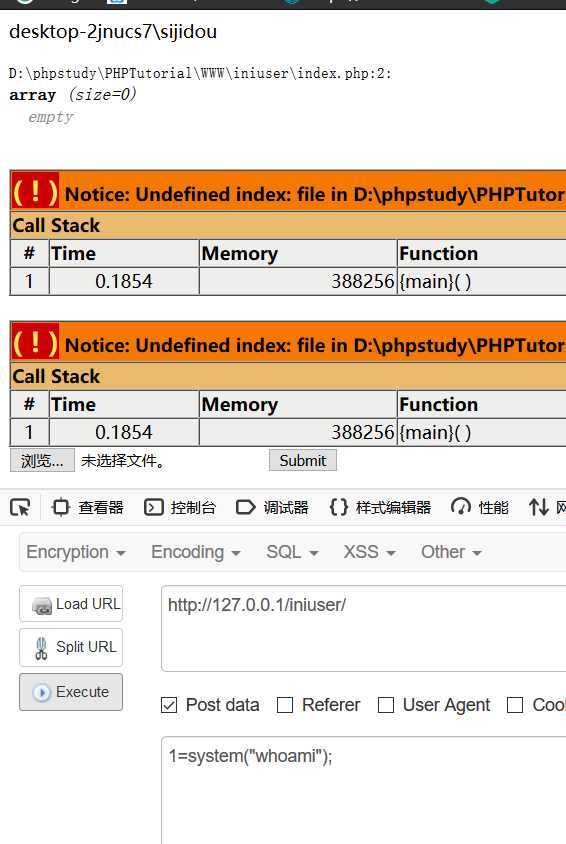Image resolution: width=566 pixels, height=844 pixels.
Task: Click the italic 'empty' text
Action: click(51, 117)
